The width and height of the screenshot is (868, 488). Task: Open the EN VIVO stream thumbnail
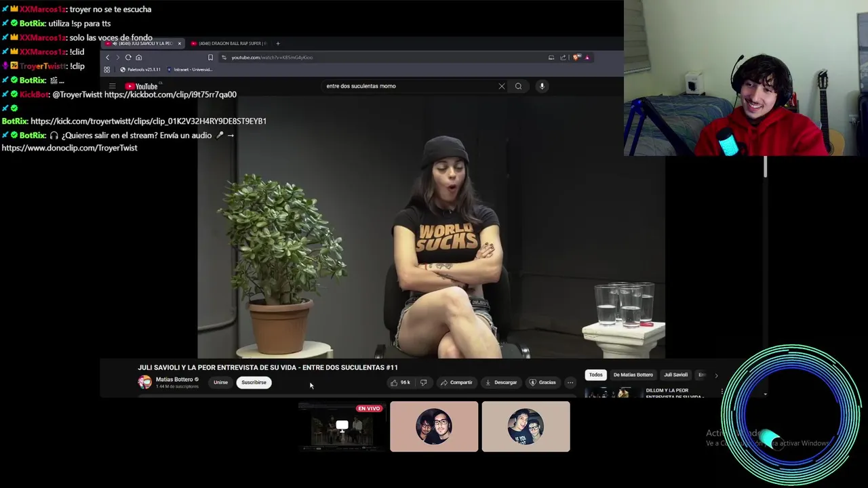click(x=342, y=426)
